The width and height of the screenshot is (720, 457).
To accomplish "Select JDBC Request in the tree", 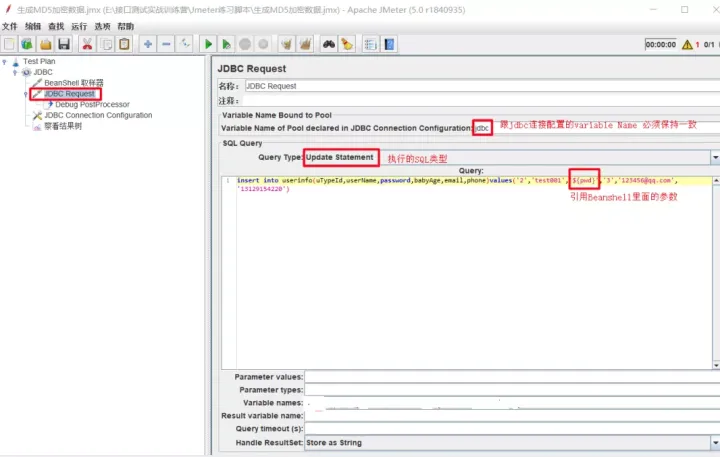I will click(x=69, y=94).
